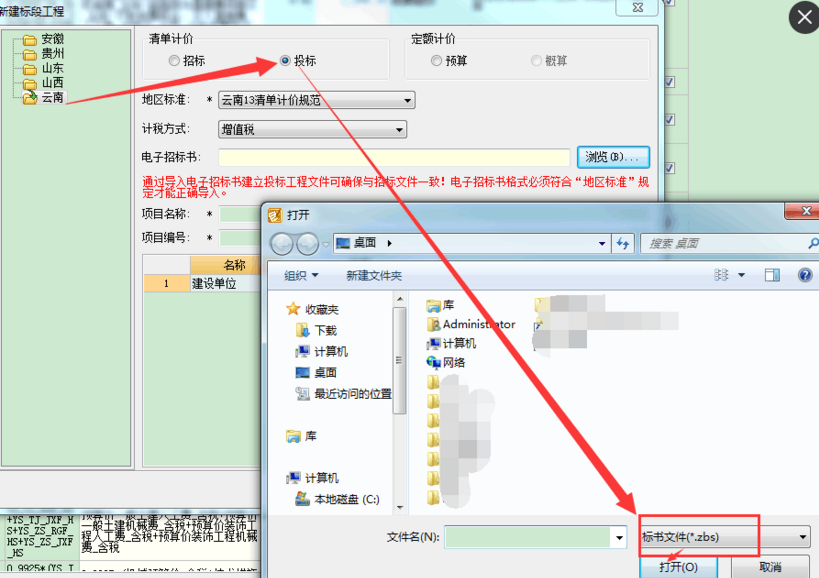The width and height of the screenshot is (819, 578).
Task: Choose the 预算 radio button
Action: 449,61
